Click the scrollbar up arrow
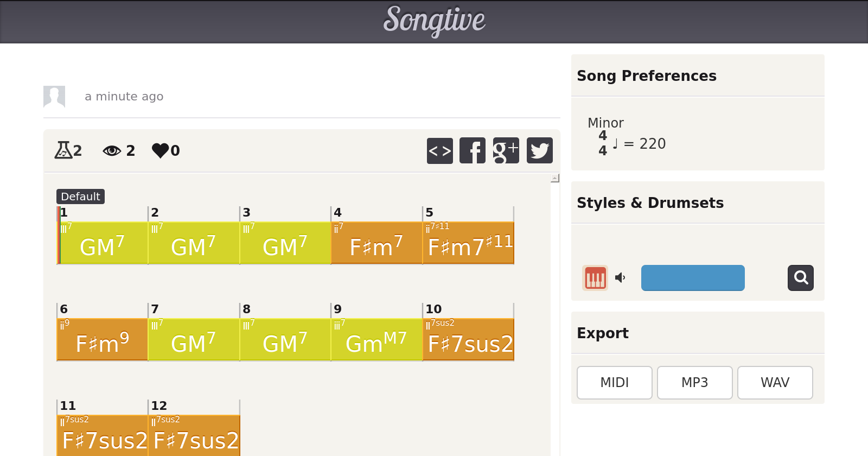 [x=554, y=178]
